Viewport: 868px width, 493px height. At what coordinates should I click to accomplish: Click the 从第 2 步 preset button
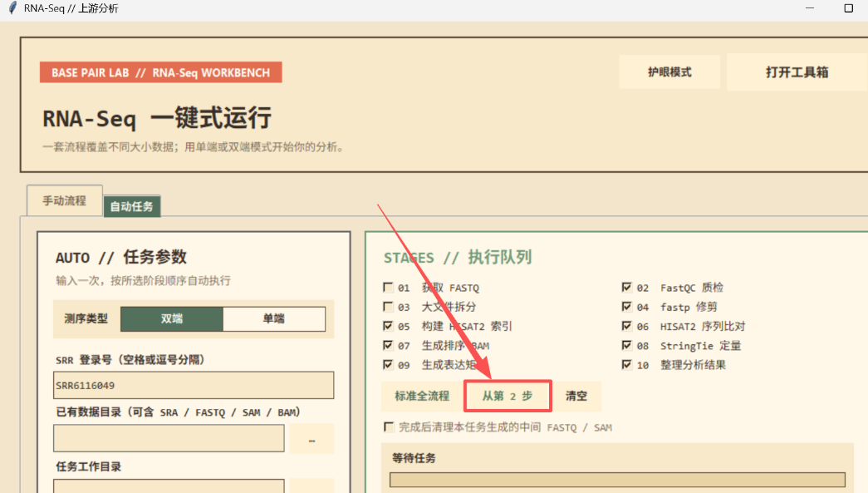pyautogui.click(x=507, y=396)
